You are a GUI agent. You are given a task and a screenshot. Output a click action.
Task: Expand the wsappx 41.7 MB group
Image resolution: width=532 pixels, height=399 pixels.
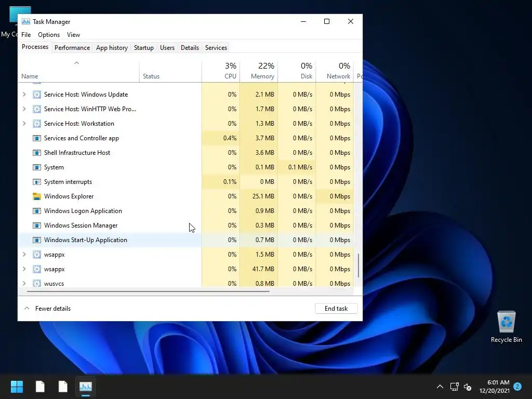click(24, 269)
